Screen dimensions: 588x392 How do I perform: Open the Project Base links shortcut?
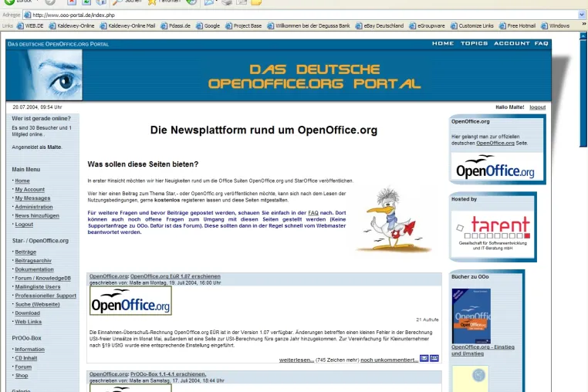click(243, 26)
